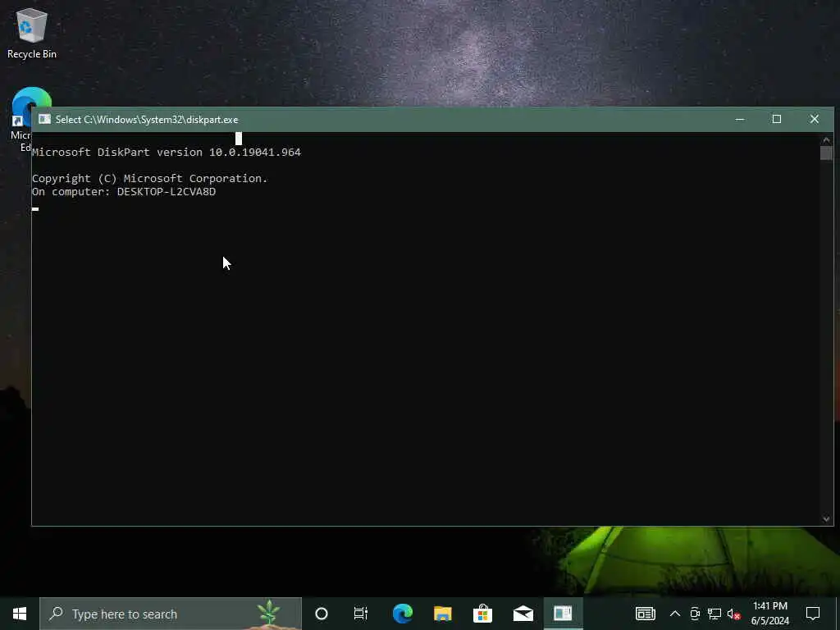Viewport: 840px width, 630px height.
Task: Click the computer name DESKTOP-L2CVA8D
Action: [167, 192]
